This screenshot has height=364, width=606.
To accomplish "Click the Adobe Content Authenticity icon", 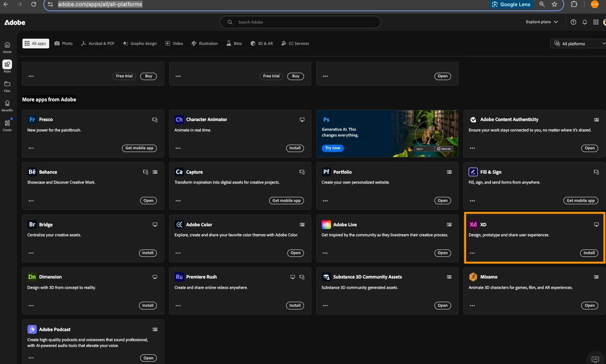I will tap(473, 120).
